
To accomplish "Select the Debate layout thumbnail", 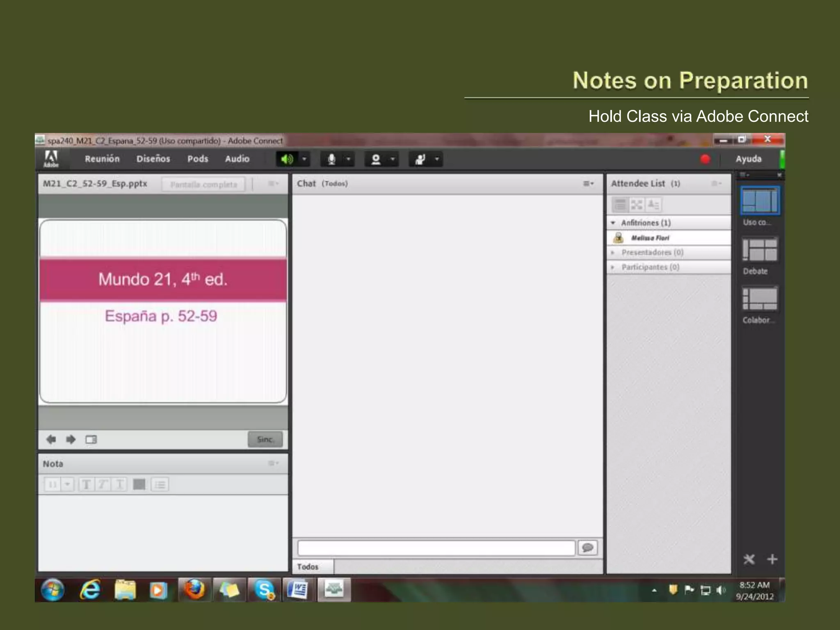I will (760, 250).
